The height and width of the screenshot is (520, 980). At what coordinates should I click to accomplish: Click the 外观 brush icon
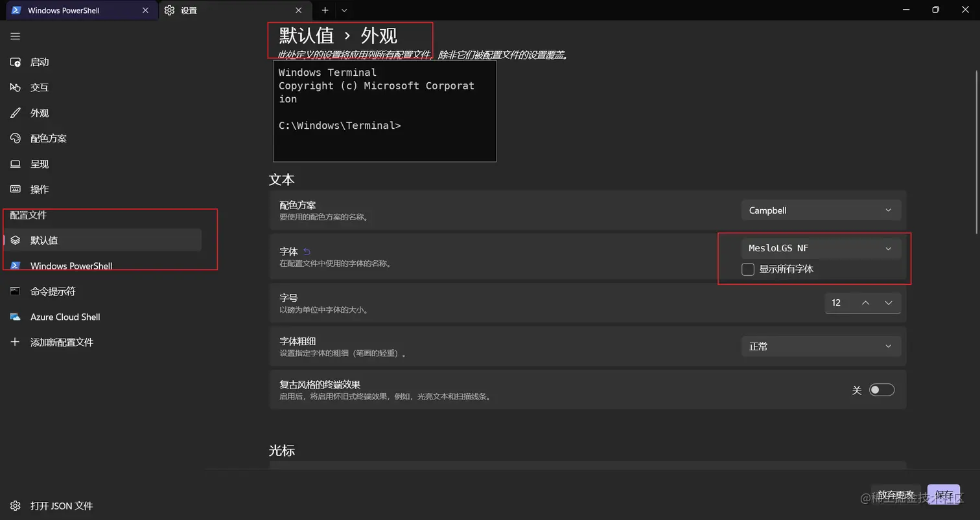click(16, 113)
